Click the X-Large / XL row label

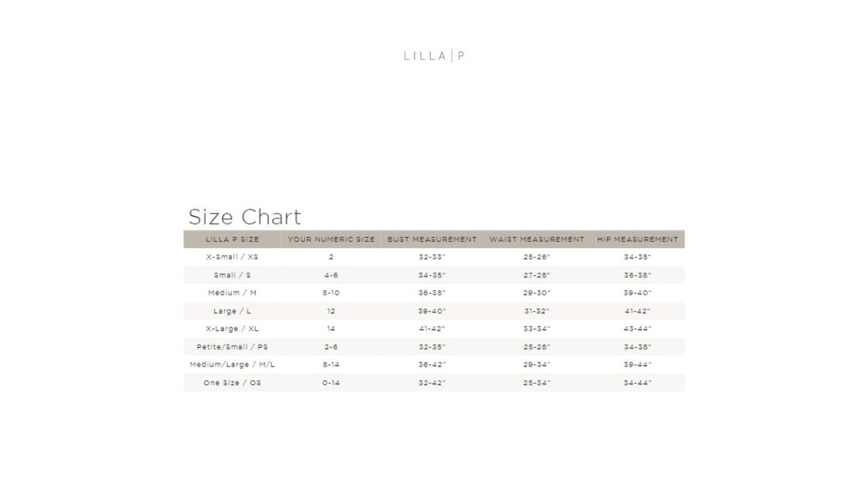coord(232,328)
